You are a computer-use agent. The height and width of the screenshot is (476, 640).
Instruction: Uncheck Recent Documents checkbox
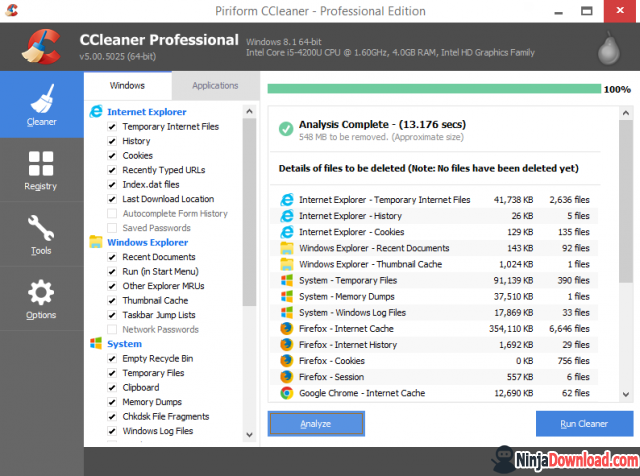[x=112, y=257]
